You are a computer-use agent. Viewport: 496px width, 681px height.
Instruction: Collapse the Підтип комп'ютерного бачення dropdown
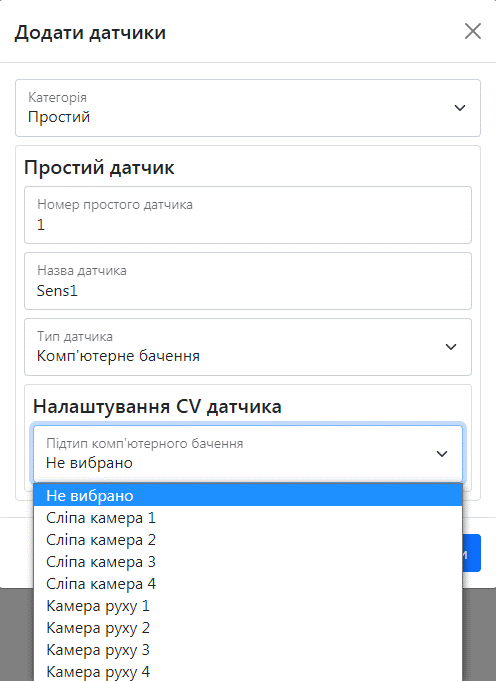(x=248, y=453)
